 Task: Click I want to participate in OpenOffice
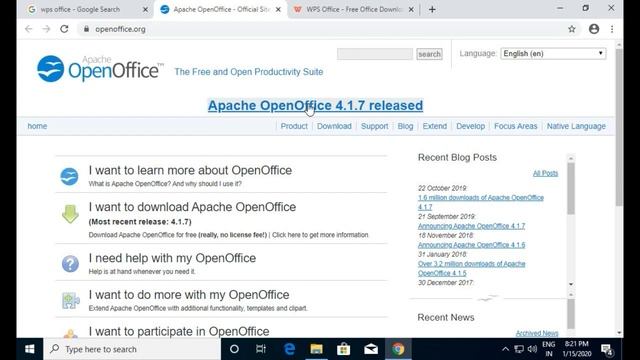click(x=179, y=331)
